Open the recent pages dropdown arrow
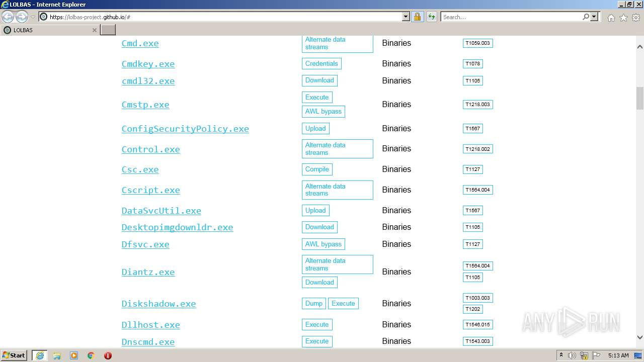This screenshot has width=644, height=362. [x=33, y=17]
